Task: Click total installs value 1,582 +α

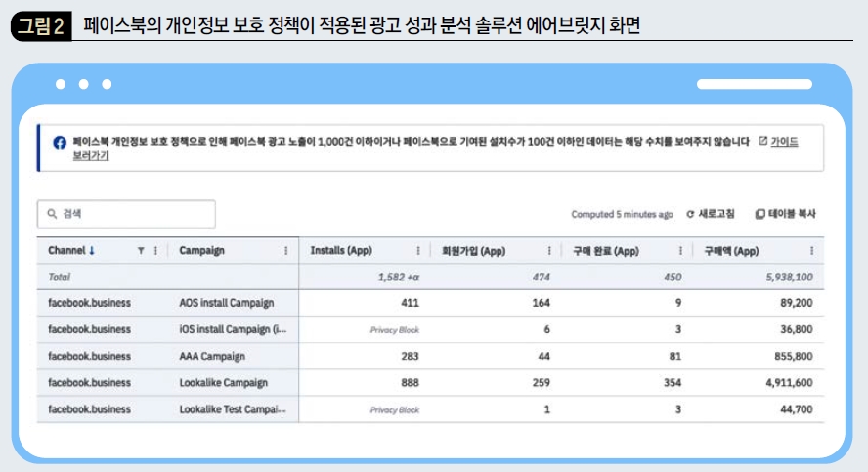Action: [399, 278]
